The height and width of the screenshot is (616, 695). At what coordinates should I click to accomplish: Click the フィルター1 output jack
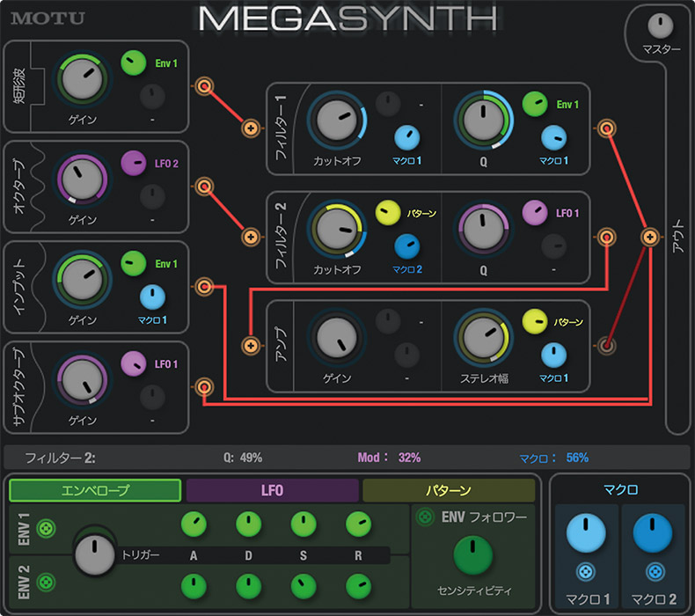[x=606, y=128]
